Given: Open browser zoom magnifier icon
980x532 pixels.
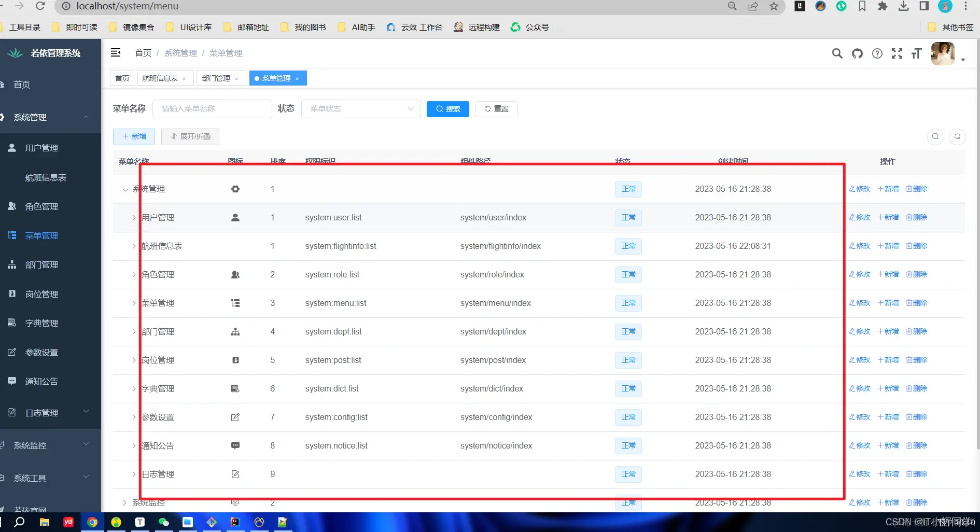Looking at the screenshot, I should pos(732,6).
